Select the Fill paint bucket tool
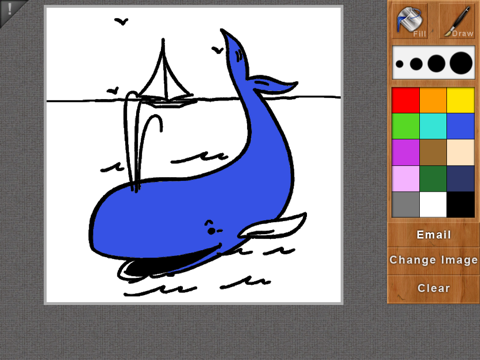The height and width of the screenshot is (360, 480). [410, 21]
